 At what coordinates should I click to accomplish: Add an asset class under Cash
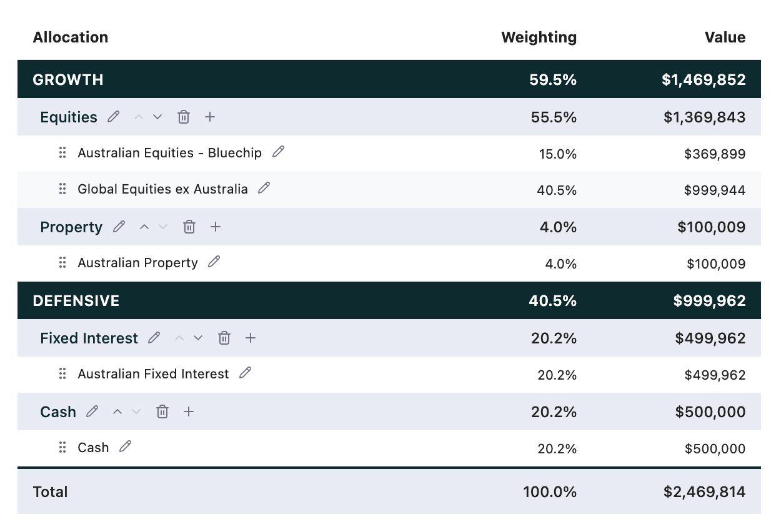point(189,411)
